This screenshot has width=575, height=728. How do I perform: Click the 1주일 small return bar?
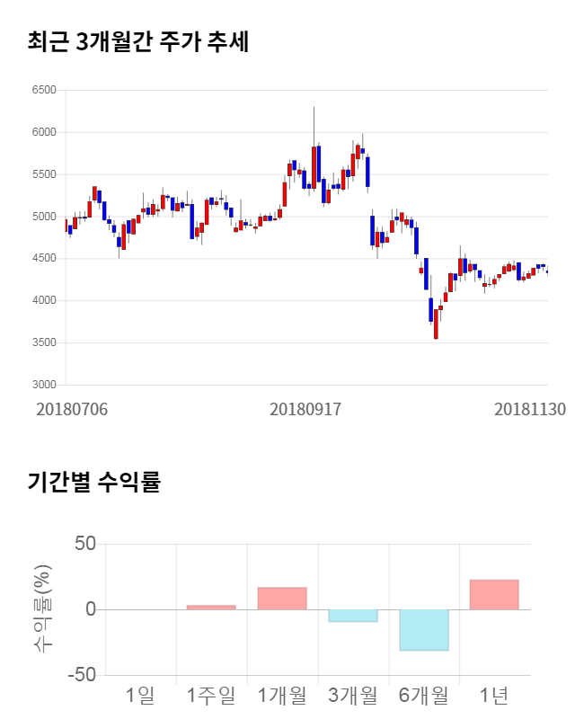click(x=211, y=608)
